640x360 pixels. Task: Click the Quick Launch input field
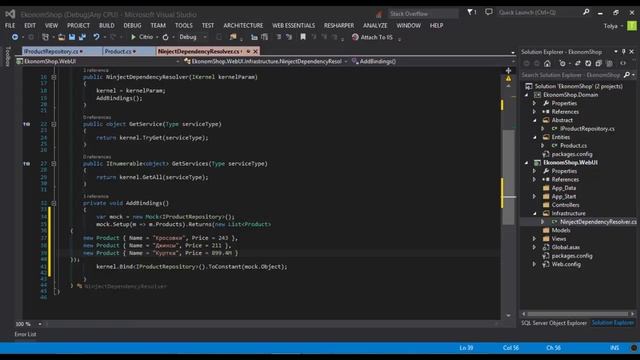(538, 12)
